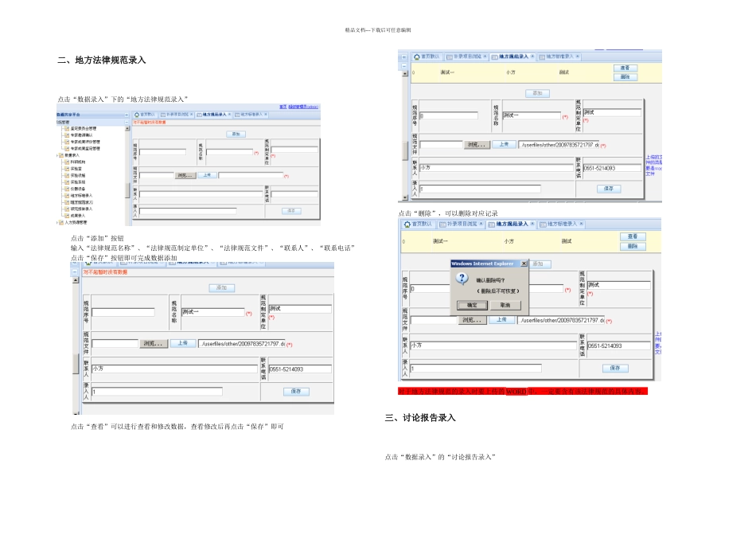Screen dimensions: 756x535
Task: Click scrollbar up arrow above the 点击“删除” caption
Action: pos(405,73)
